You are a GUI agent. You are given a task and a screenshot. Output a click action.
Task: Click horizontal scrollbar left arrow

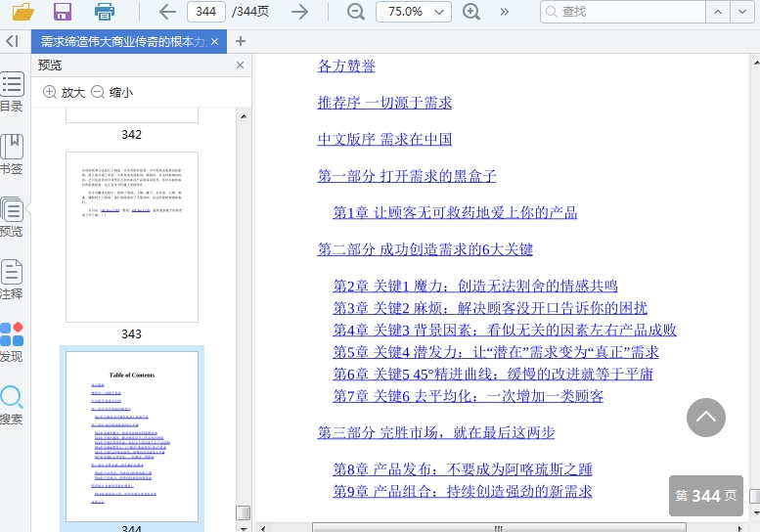click(x=263, y=528)
